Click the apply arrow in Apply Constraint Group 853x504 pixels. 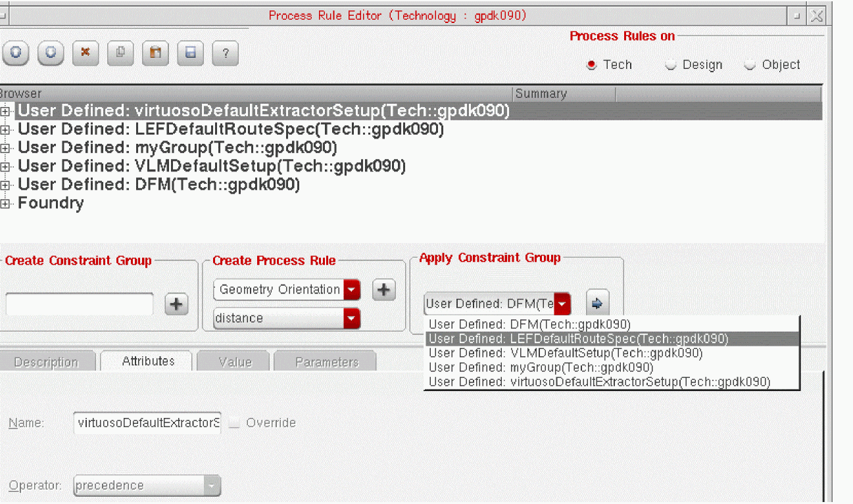[598, 304]
